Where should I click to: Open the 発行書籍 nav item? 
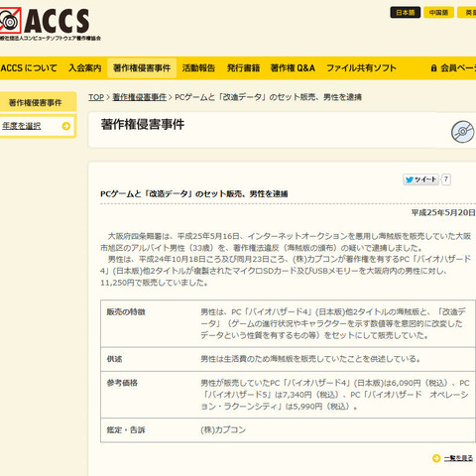[243, 68]
